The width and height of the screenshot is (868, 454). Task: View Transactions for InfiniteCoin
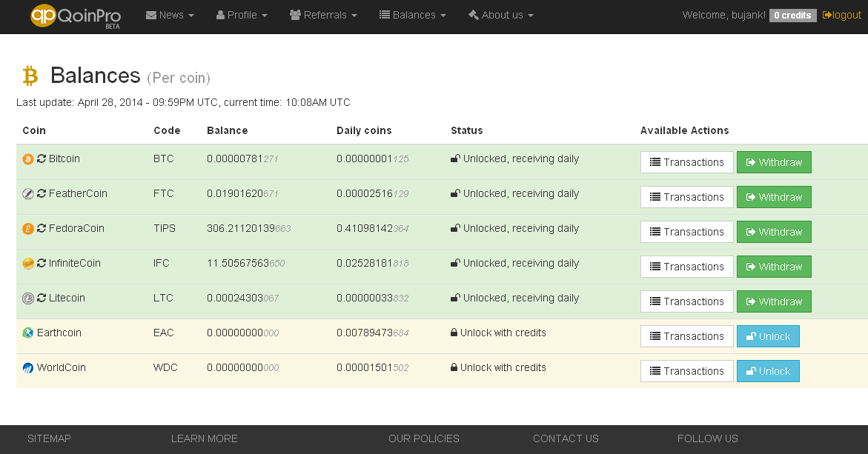(x=687, y=267)
